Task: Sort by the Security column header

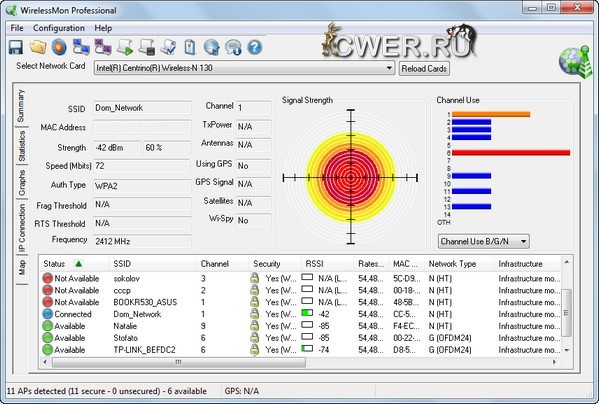Action: [x=275, y=264]
